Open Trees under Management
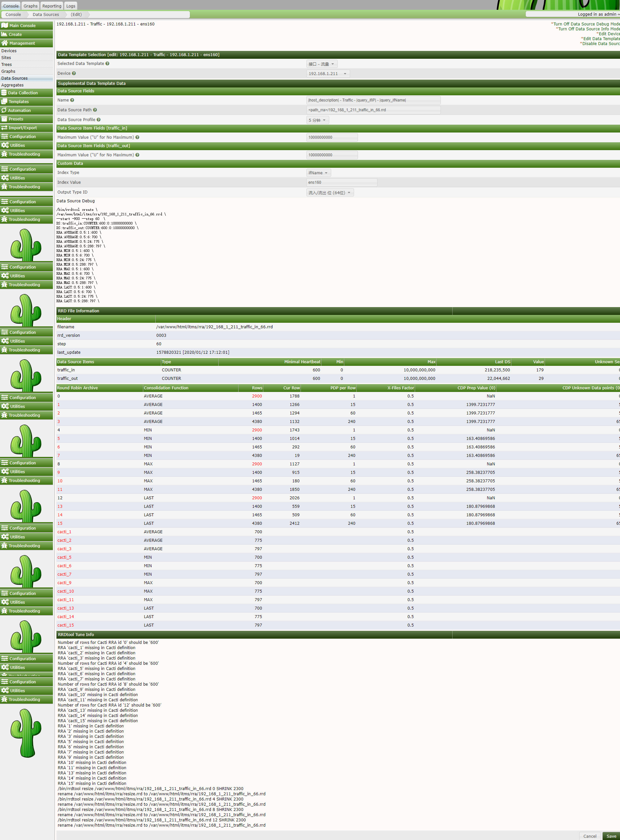 [x=7, y=65]
